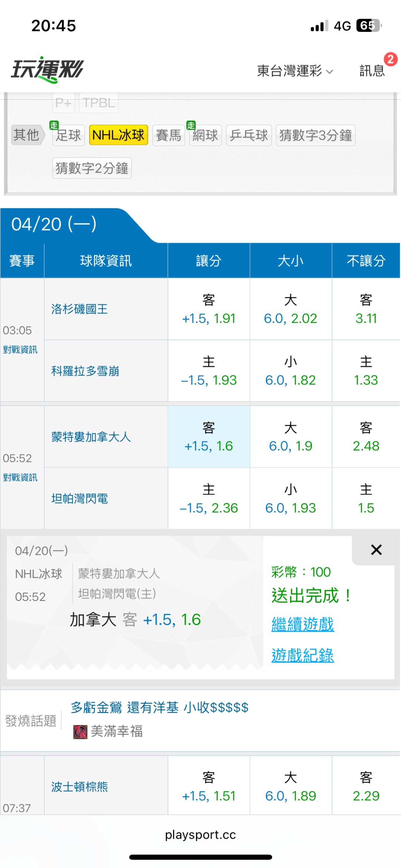Open the 網球 sport tab

point(205,135)
